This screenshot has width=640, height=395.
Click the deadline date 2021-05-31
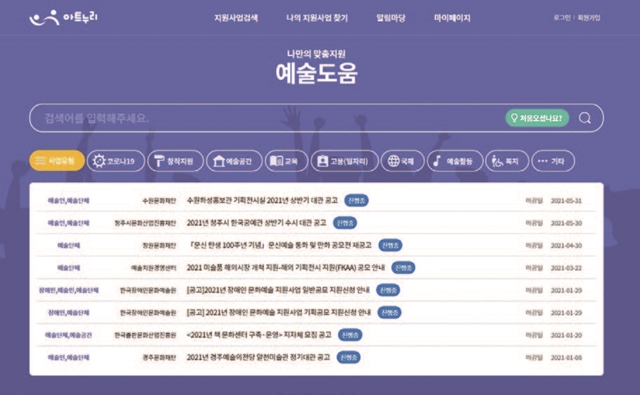(566, 201)
